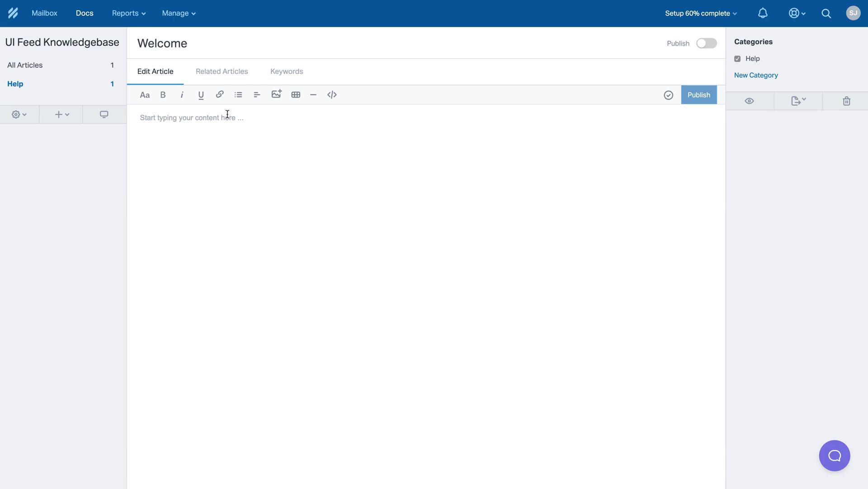Insert a hyperlink using link icon

click(x=219, y=94)
